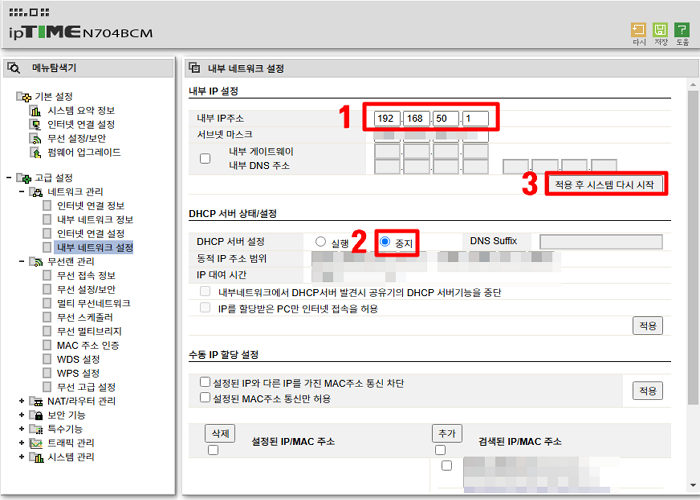Click 적용 button in 수동 IP 할당 section

pos(647,391)
